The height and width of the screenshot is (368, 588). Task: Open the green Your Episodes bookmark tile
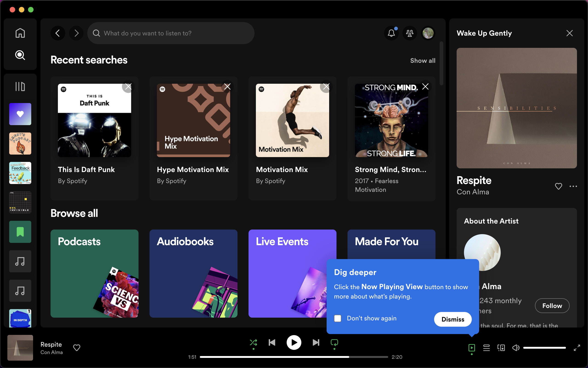click(x=20, y=232)
